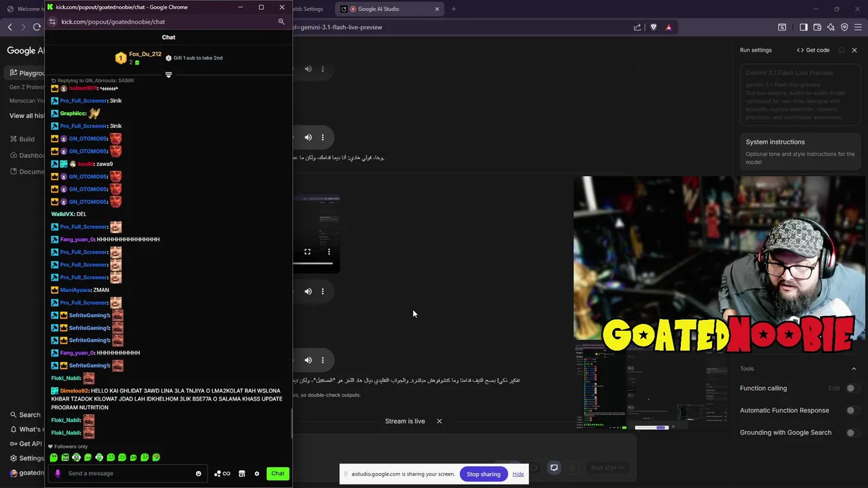Stop sharing the screen
This screenshot has width=868, height=488.
click(x=484, y=474)
